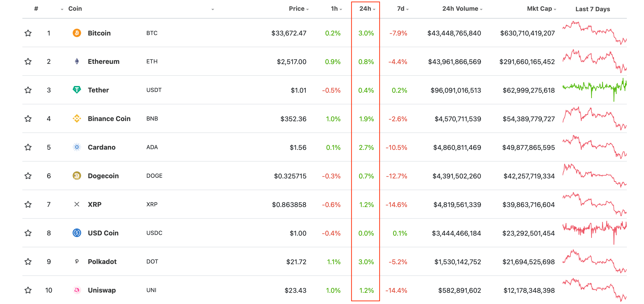Click the BTC ticker symbol
Image resolution: width=644 pixels, height=304 pixels.
[x=152, y=33]
